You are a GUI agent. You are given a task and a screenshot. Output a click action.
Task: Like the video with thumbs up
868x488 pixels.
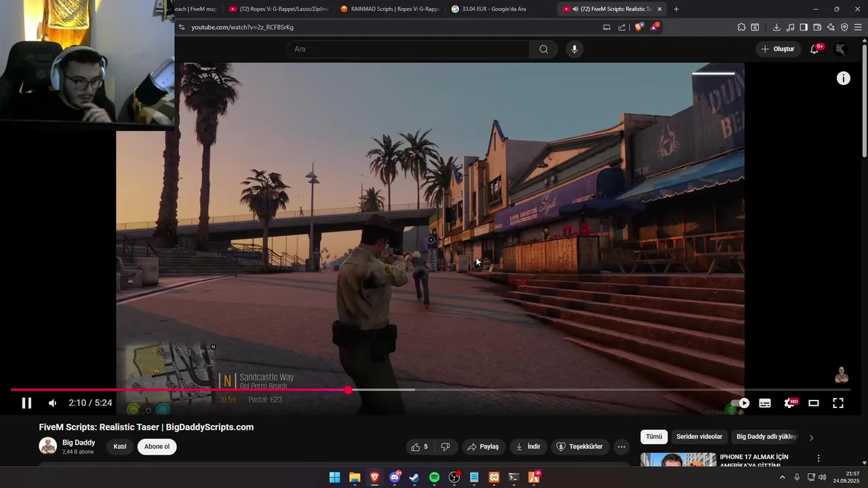click(420, 447)
